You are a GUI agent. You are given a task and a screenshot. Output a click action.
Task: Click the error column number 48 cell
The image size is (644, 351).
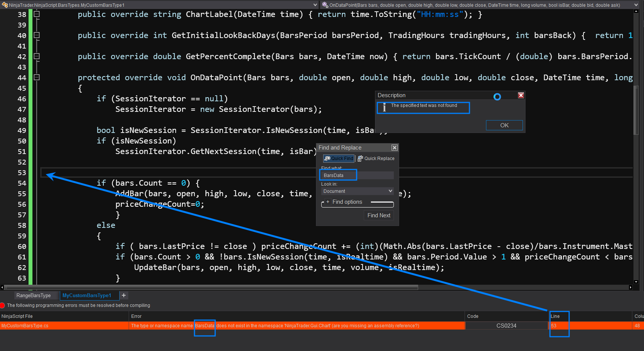pos(638,326)
